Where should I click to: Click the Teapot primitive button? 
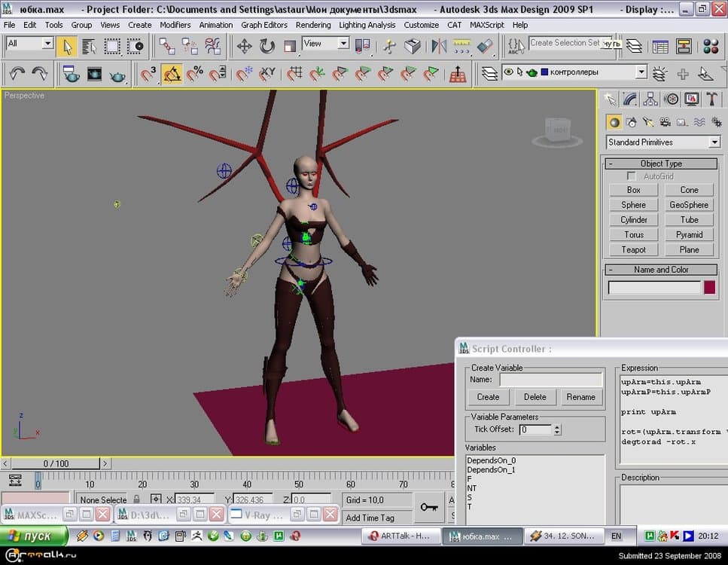tap(634, 249)
